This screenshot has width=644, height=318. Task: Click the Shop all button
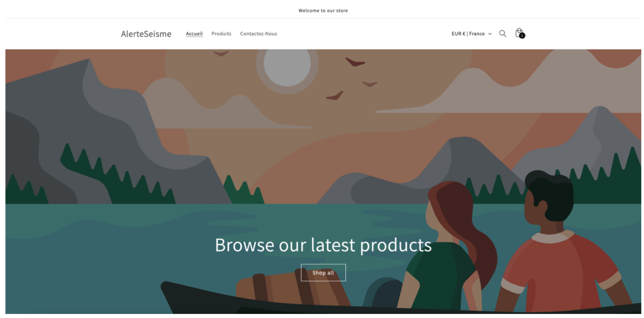tap(323, 273)
